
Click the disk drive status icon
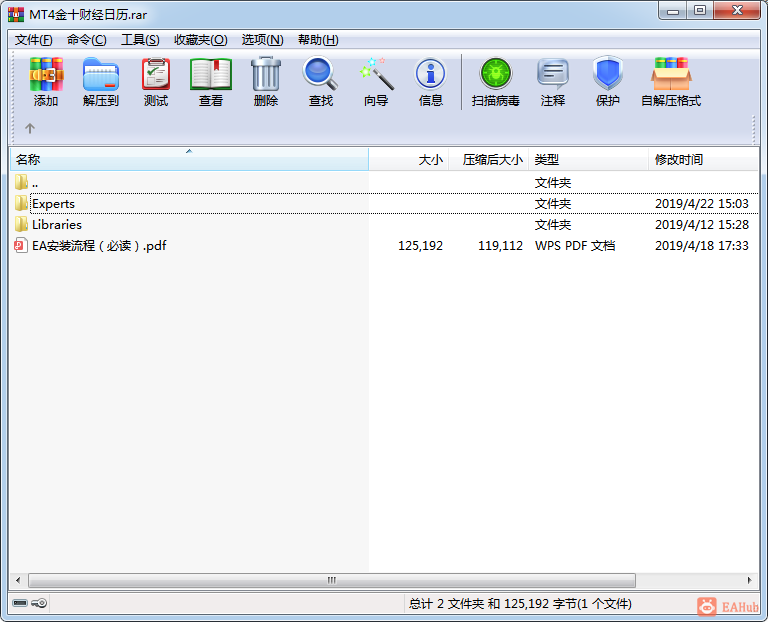20,602
